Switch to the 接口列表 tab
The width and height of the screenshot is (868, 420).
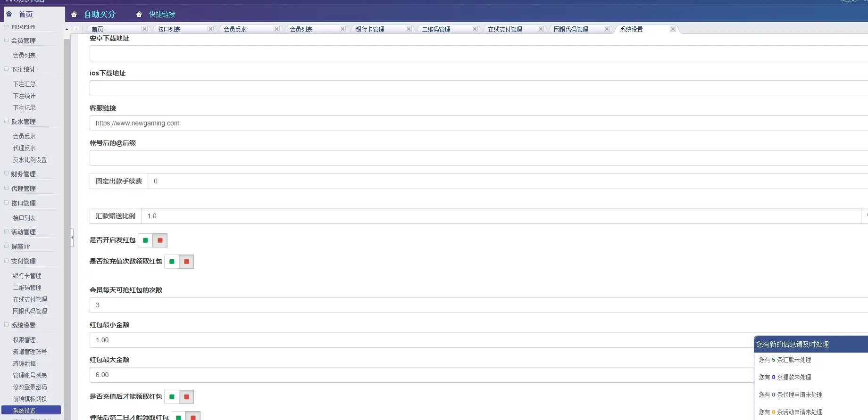point(169,29)
